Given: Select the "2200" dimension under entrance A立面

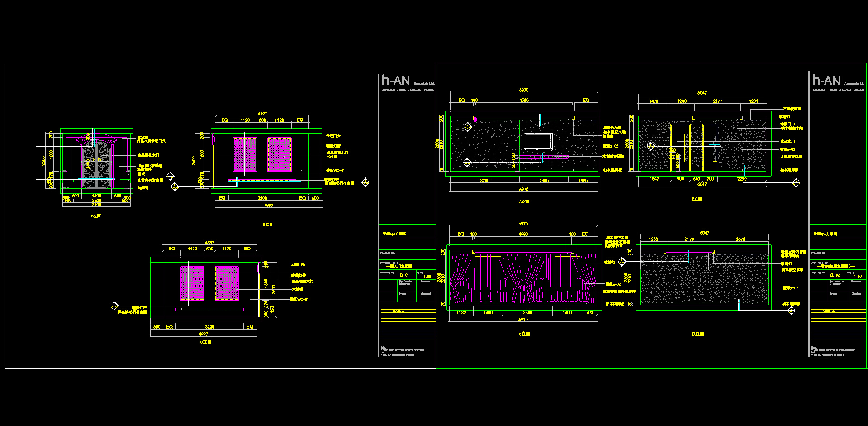Looking at the screenshot, I should pos(96,200).
